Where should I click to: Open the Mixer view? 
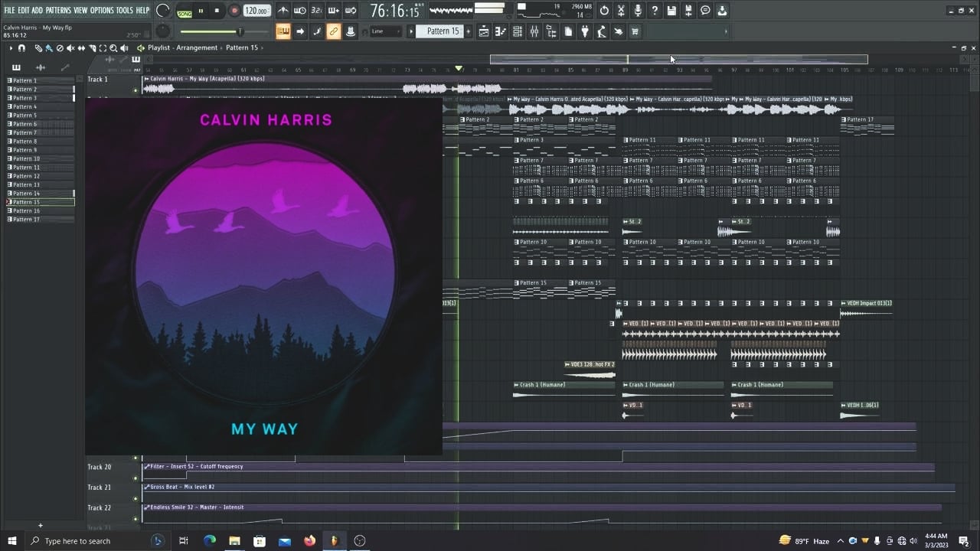534,31
